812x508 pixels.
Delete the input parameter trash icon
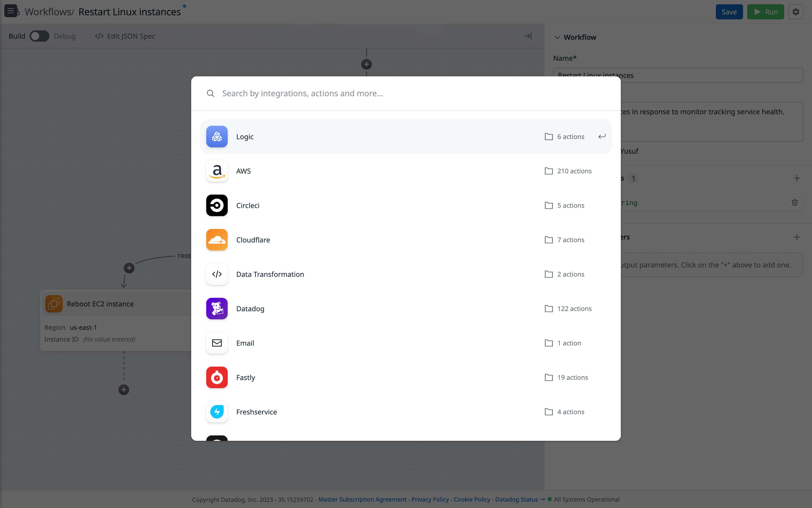click(x=795, y=202)
